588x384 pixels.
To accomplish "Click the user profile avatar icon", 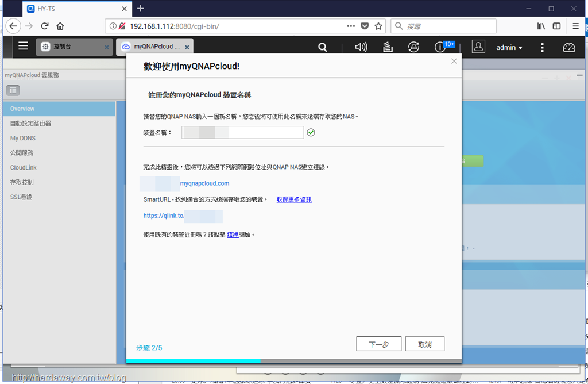I will pos(478,47).
